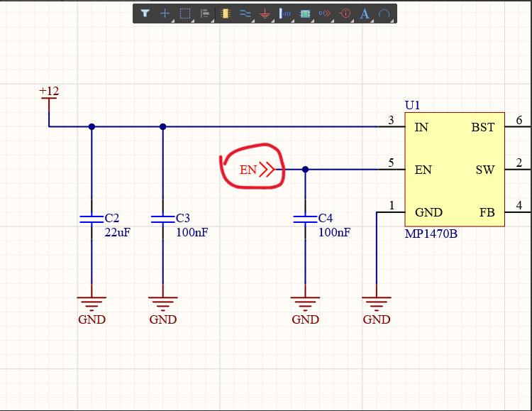Screen dimensions: 532x411
Task: Click the IN pin name on U1
Action: click(x=421, y=127)
